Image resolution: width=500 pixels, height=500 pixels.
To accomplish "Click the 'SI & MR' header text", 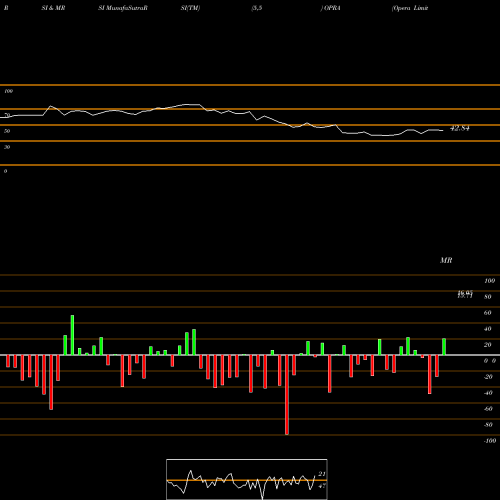I will 53,8.
